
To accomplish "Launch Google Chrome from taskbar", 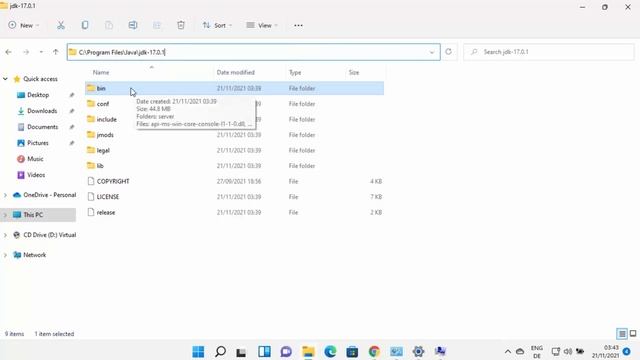I will (x=374, y=351).
